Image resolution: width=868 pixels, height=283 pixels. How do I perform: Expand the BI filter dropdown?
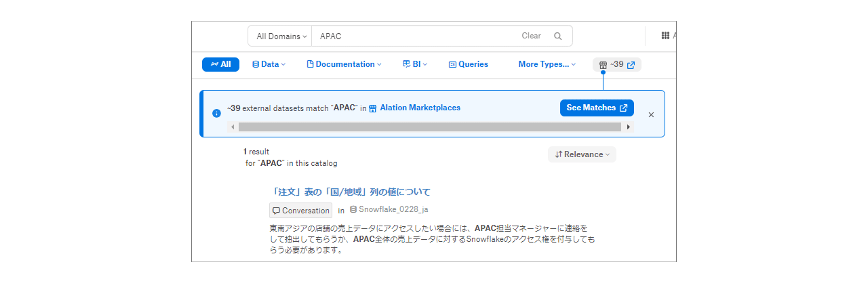coord(415,64)
